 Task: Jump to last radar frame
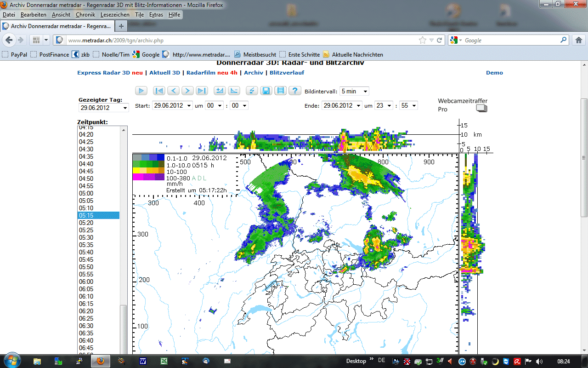tap(202, 91)
